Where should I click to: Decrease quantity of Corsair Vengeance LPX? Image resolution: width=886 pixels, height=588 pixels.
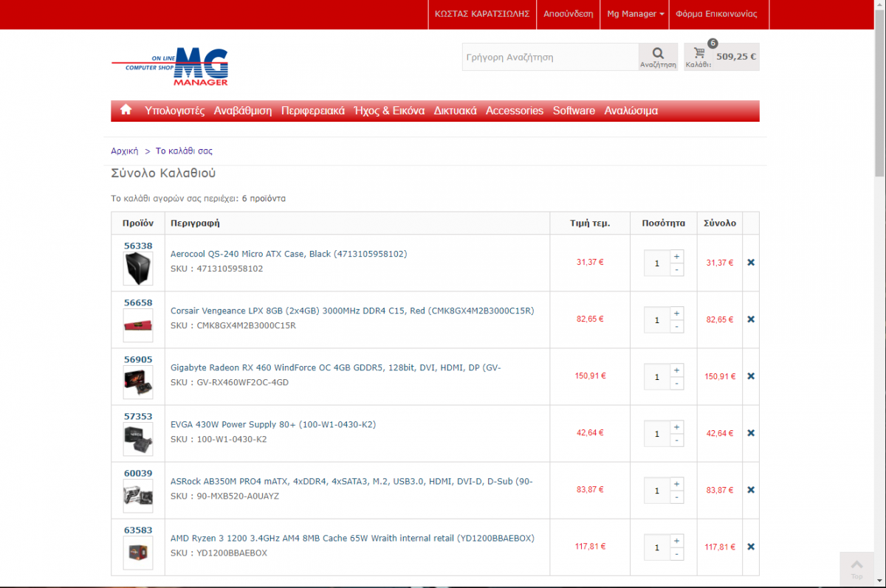[x=676, y=326]
